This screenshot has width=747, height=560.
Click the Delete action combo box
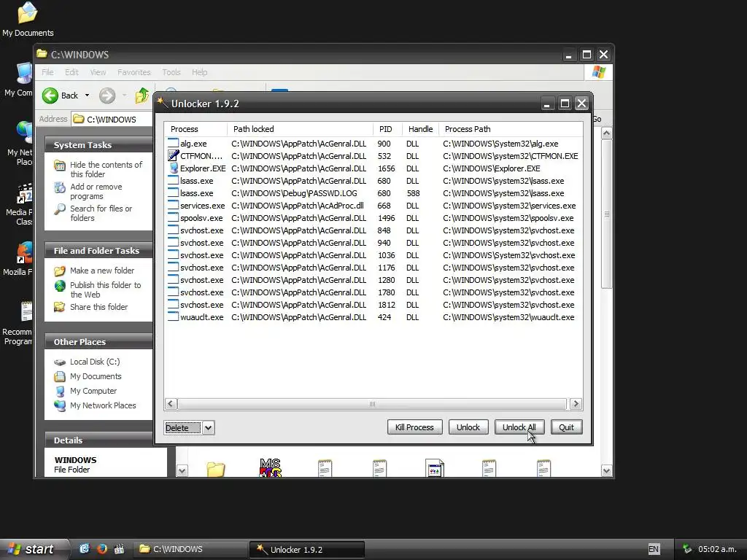point(189,427)
